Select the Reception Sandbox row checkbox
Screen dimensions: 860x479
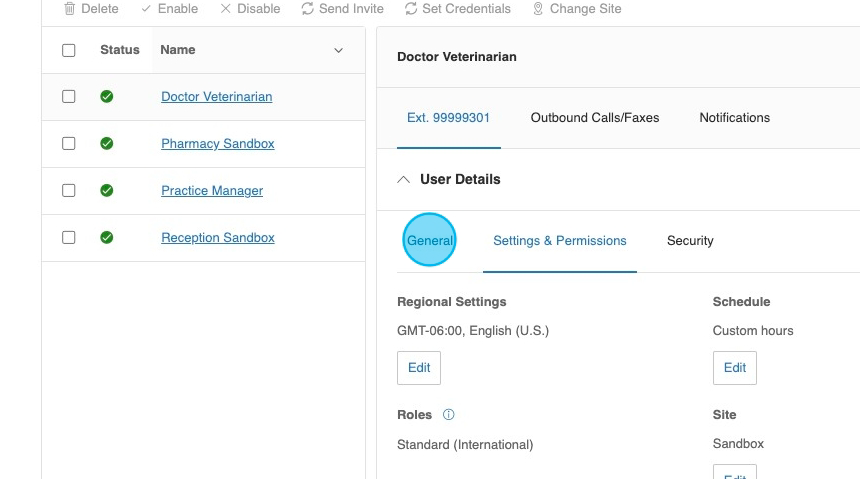[x=69, y=238]
